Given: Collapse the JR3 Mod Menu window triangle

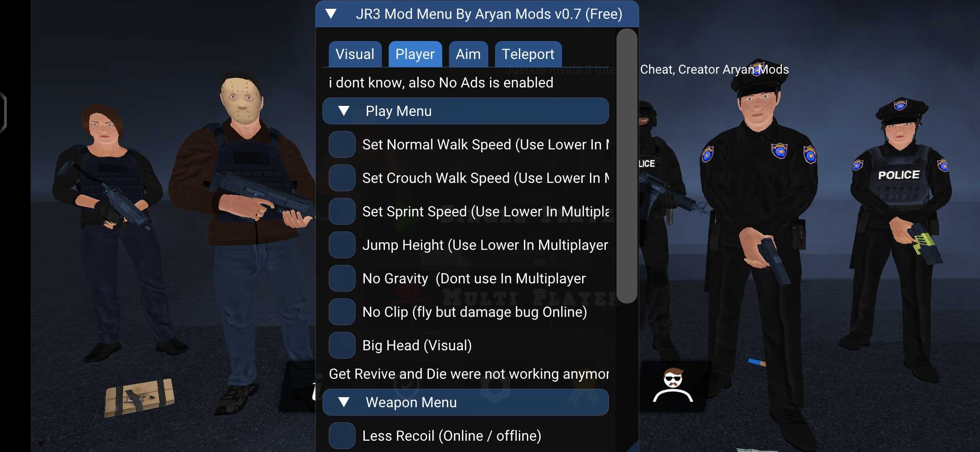Looking at the screenshot, I should 331,14.
